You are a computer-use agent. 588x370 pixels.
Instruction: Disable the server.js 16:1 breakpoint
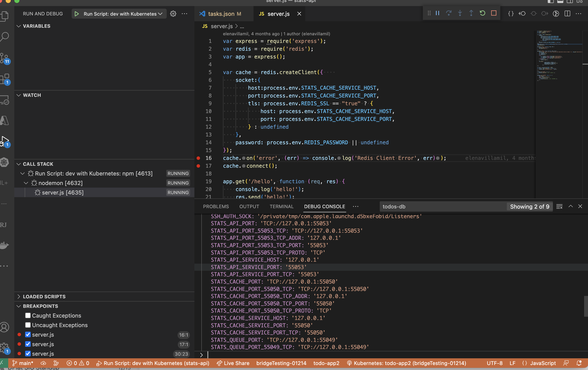coord(28,334)
